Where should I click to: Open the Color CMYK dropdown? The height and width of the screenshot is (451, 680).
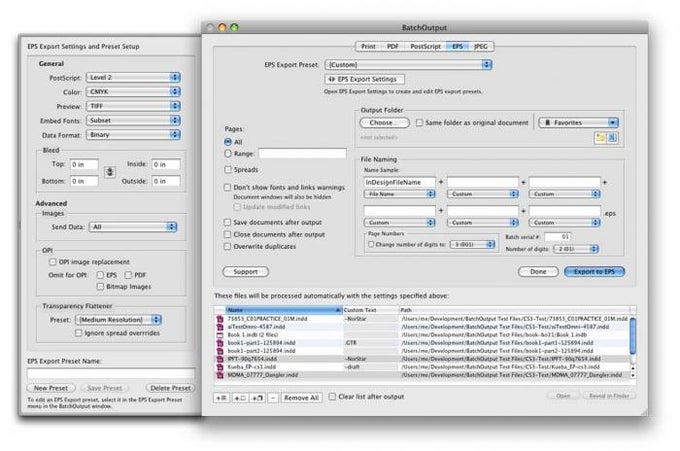(x=134, y=92)
